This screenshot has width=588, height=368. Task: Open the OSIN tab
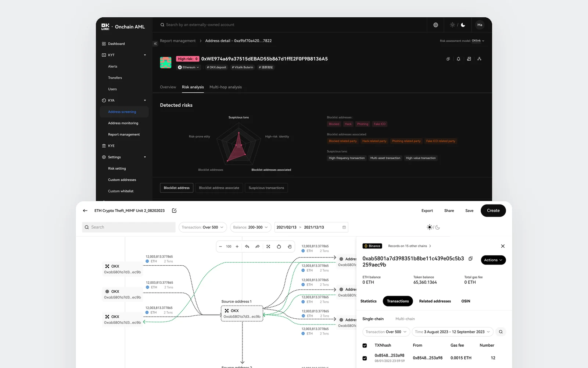point(466,301)
